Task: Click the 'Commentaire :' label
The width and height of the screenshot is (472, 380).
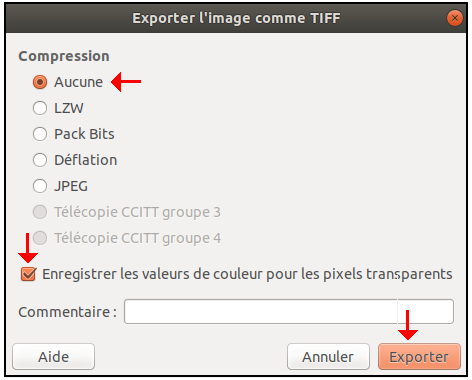Action: (68, 312)
